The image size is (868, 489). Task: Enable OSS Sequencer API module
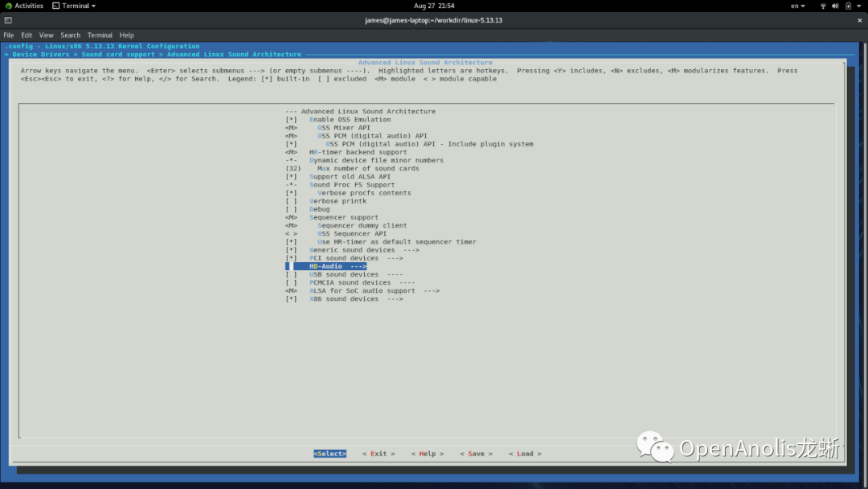336,234
